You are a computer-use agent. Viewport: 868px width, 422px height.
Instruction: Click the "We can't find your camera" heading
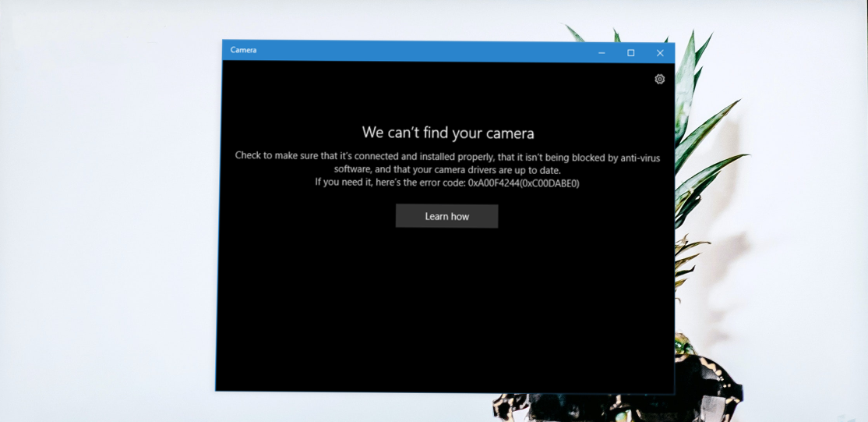(448, 133)
